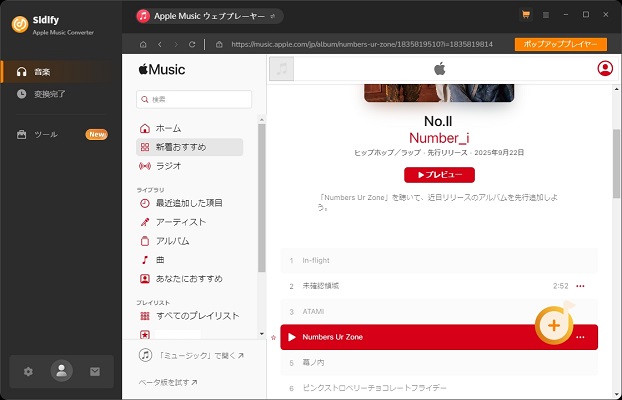622x400 pixels.
Task: Open あなたにおすすめ library item
Action: click(x=190, y=279)
